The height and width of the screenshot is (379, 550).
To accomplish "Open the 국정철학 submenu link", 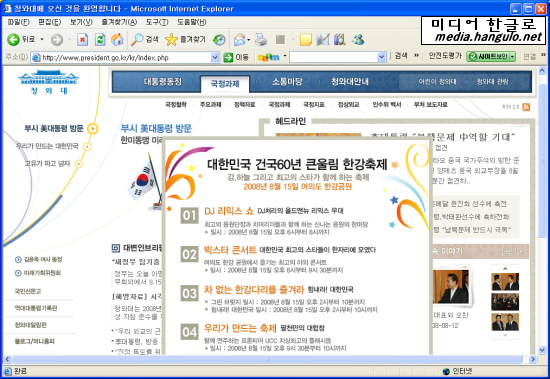I will [176, 105].
